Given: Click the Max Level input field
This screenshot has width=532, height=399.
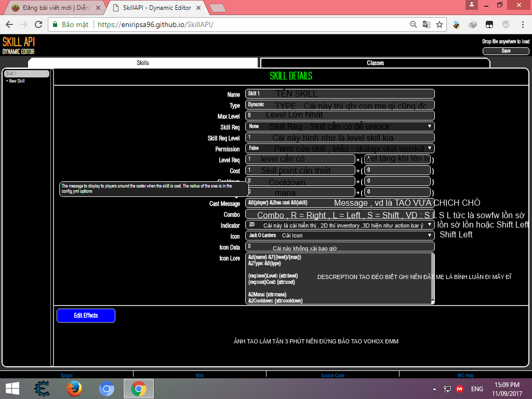Looking at the screenshot, I should coord(340,115).
